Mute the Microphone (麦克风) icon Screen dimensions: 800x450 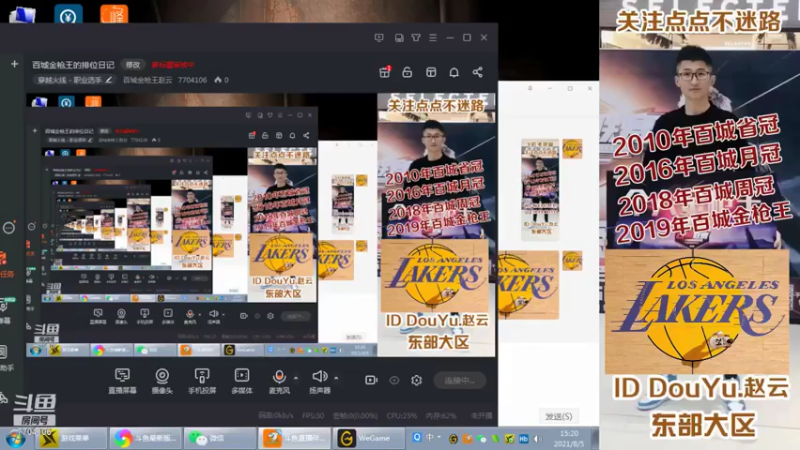click(x=279, y=377)
